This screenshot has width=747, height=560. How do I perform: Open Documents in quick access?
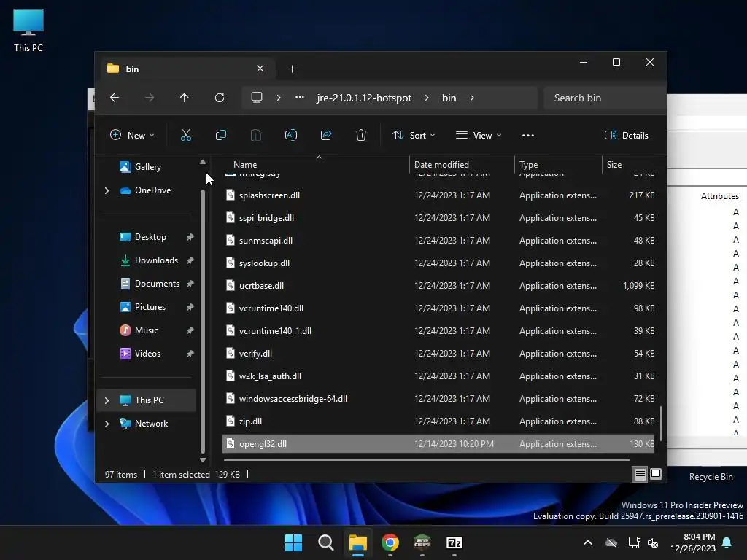click(x=157, y=284)
